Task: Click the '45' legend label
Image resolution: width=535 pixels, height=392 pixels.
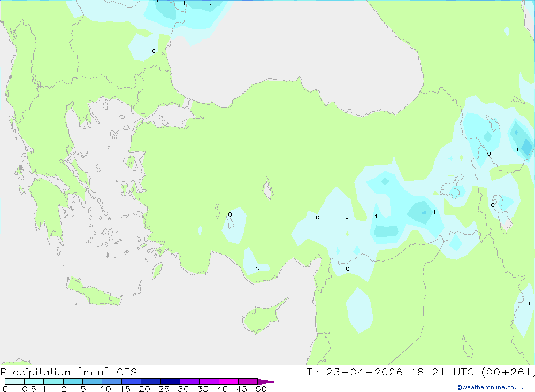Action: point(242,389)
